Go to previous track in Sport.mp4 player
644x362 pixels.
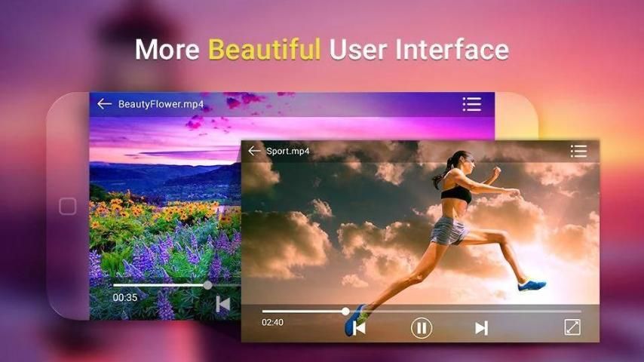point(360,327)
